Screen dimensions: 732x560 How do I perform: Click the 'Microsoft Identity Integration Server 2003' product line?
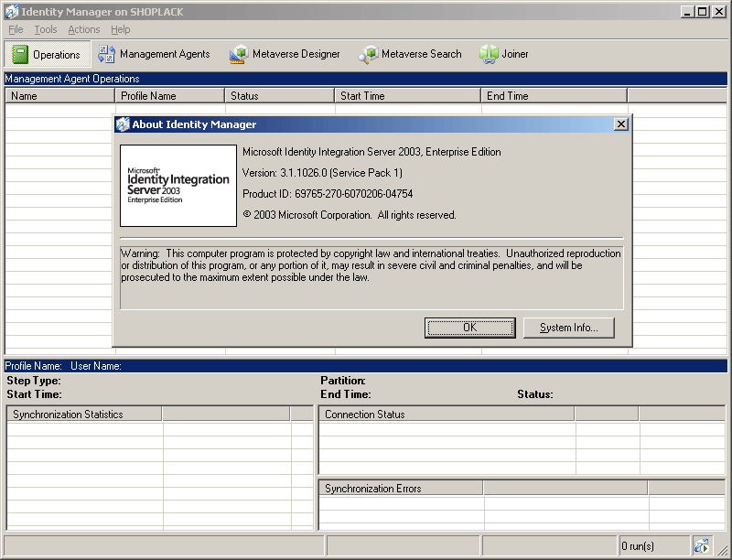coord(371,152)
